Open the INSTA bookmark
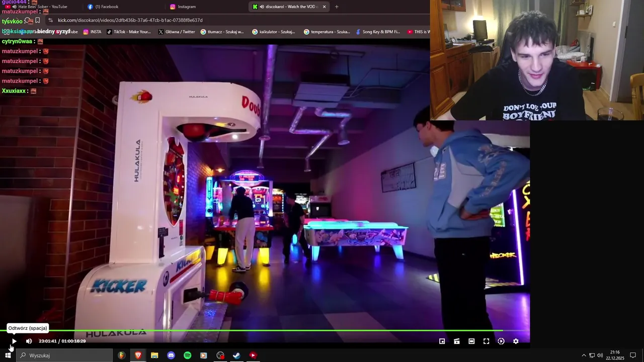644x362 pixels. point(92,32)
